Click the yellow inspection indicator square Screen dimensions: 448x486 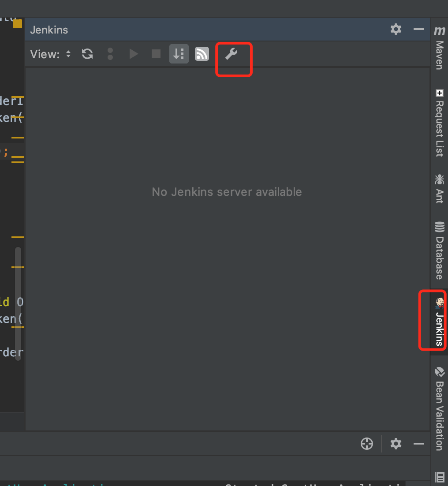tap(18, 24)
